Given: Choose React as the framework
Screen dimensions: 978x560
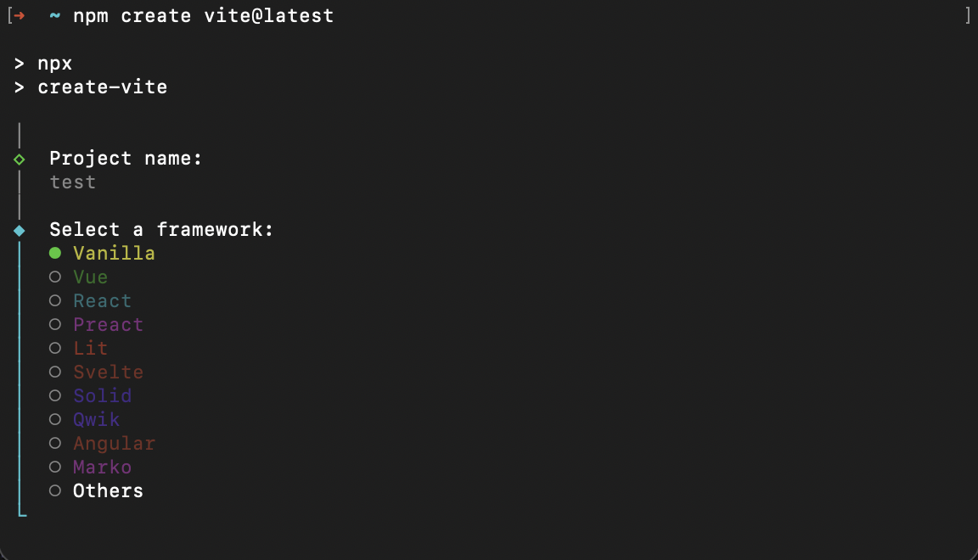Looking at the screenshot, I should (102, 300).
